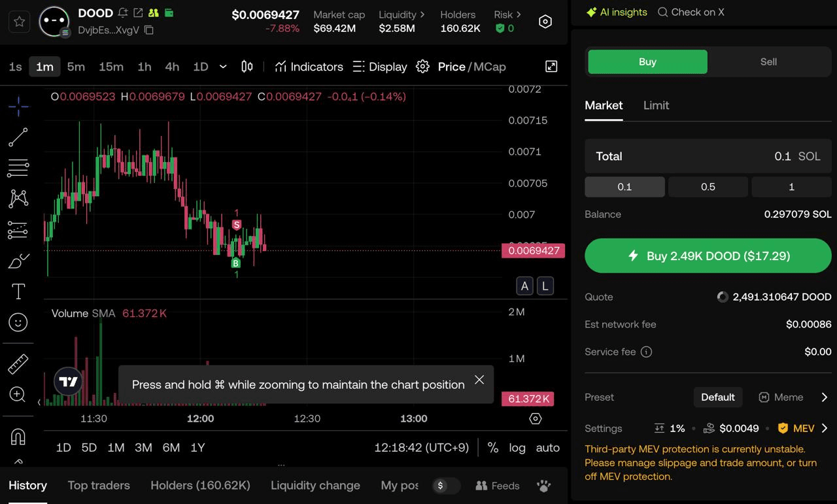Toggle the L log-scale button on the chart
The width and height of the screenshot is (837, 504).
(x=545, y=286)
